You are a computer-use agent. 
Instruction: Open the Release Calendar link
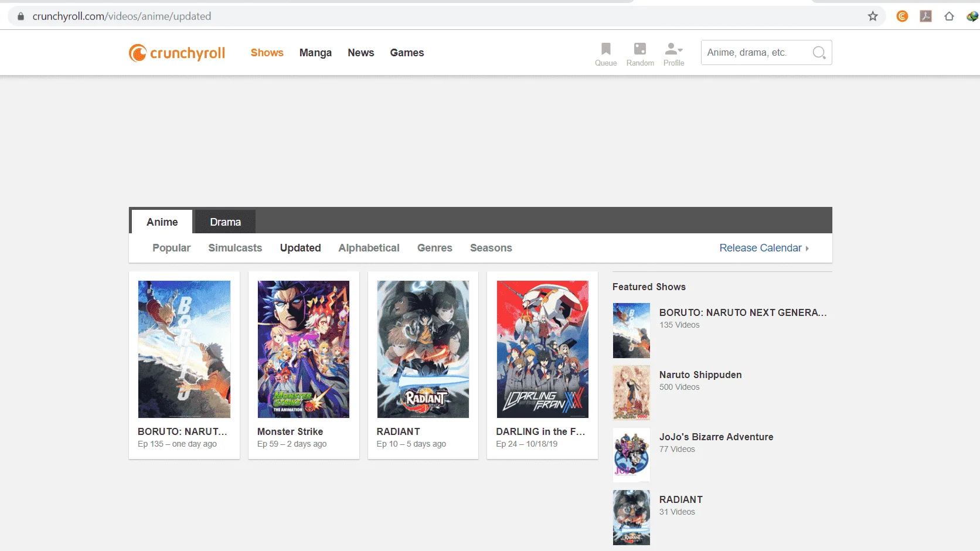pos(764,248)
